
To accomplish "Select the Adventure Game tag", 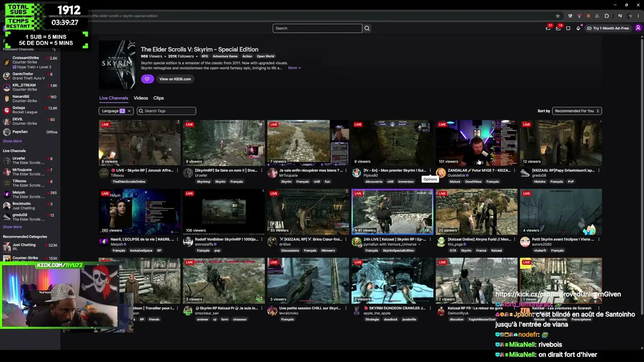I will 225,56.
